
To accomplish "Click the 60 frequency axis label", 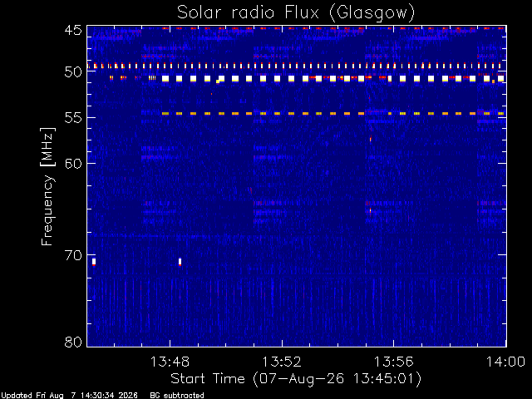I will pos(73,163).
